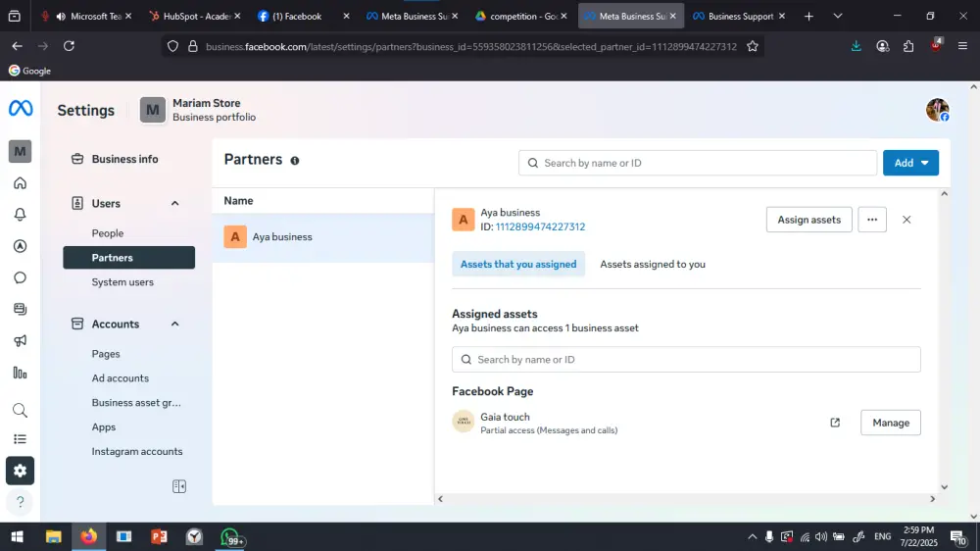Open Windows Start menu
Viewport: 980px width, 551px height.
click(x=17, y=536)
